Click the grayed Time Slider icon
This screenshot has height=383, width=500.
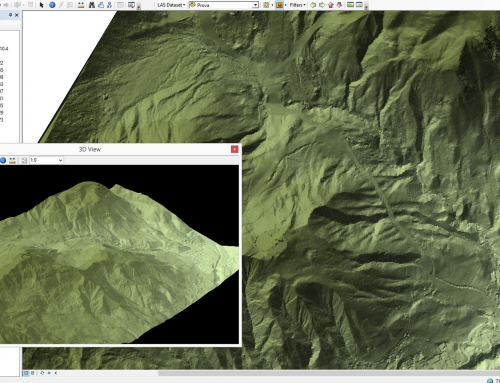(120, 5)
